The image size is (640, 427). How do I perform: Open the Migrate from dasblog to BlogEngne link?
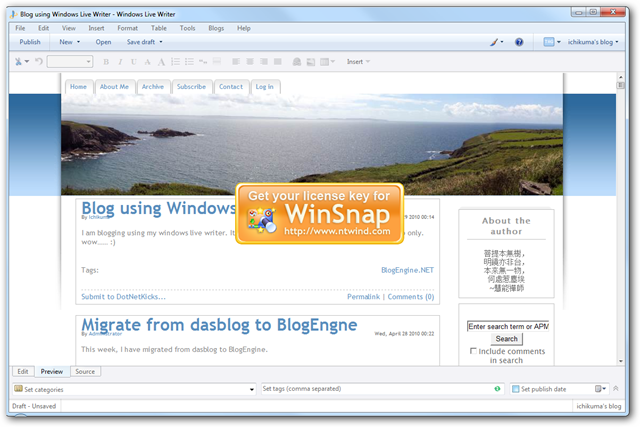tap(219, 325)
